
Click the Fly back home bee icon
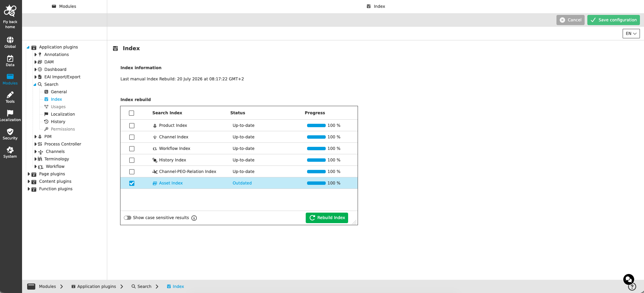[x=10, y=11]
